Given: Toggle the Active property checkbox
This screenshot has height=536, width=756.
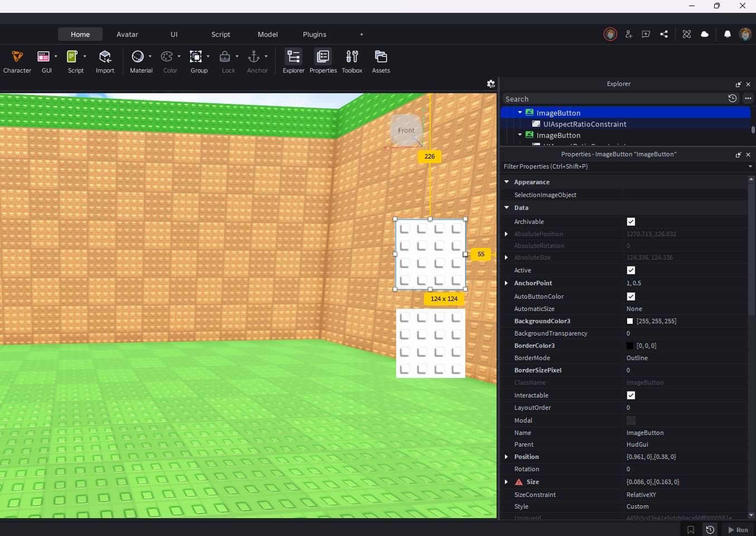Looking at the screenshot, I should click(x=631, y=270).
